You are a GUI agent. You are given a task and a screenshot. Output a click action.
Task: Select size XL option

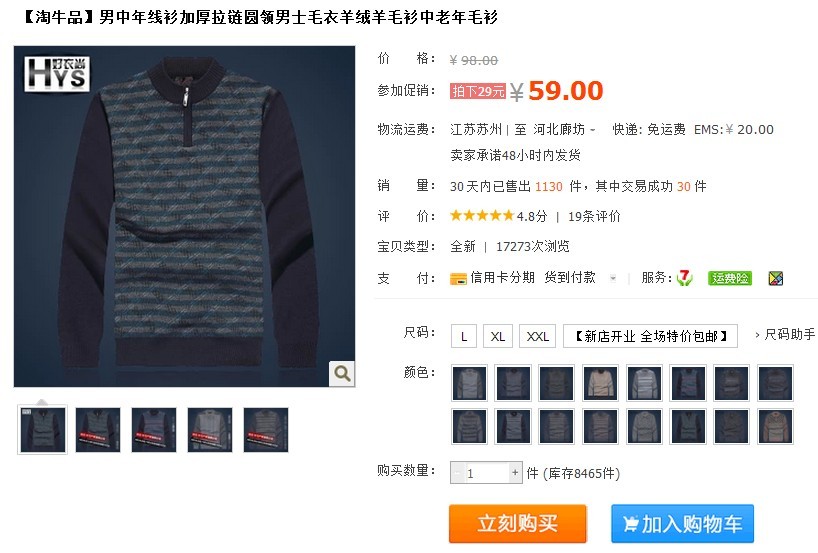pyautogui.click(x=498, y=336)
